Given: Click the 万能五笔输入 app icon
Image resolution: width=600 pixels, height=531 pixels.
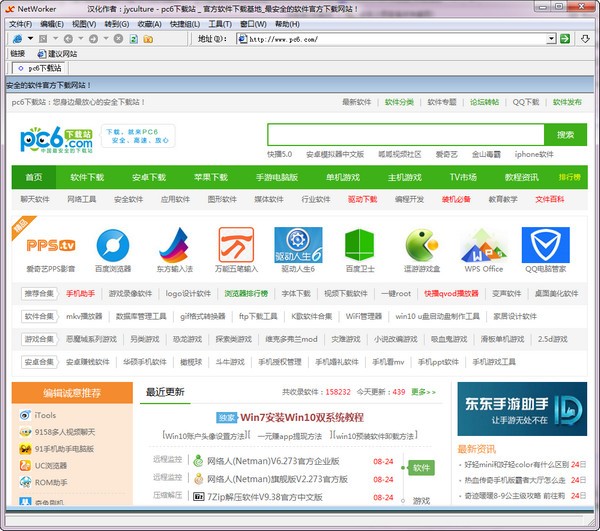Looking at the screenshot, I should coord(236,244).
